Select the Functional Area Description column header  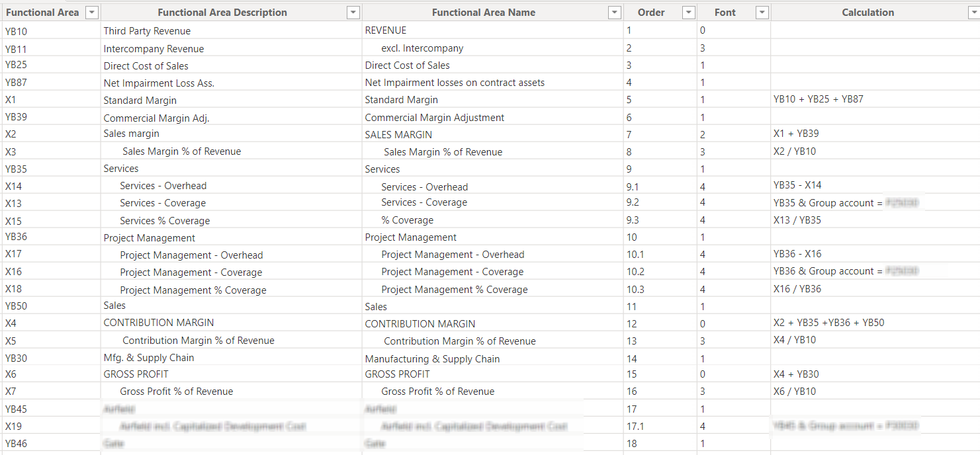click(x=222, y=13)
